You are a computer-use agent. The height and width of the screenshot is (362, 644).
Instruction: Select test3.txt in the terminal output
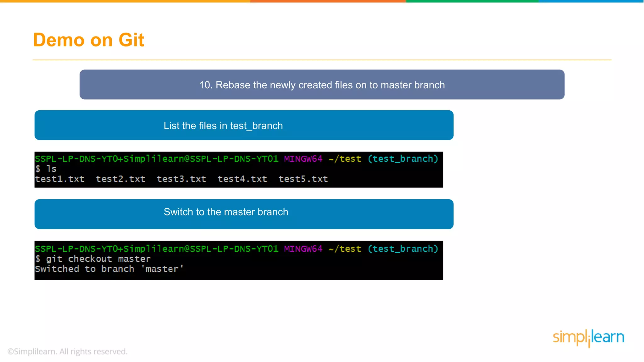[x=181, y=179]
